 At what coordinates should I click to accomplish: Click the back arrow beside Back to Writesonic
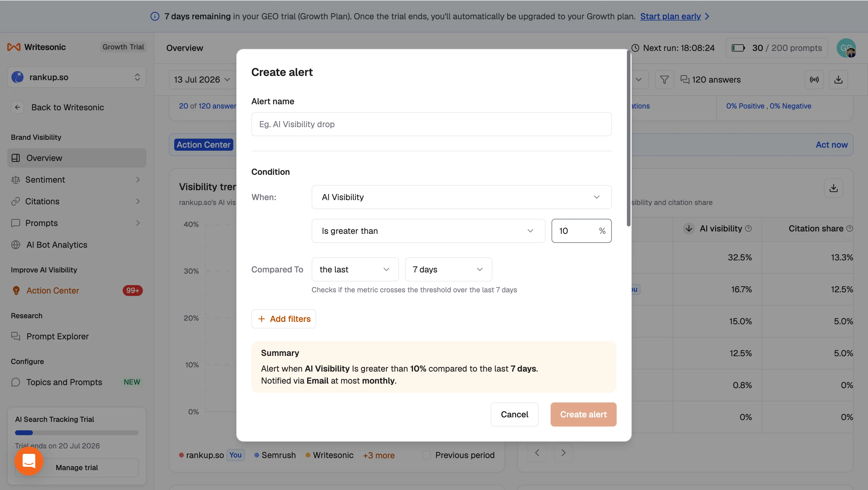pos(17,107)
